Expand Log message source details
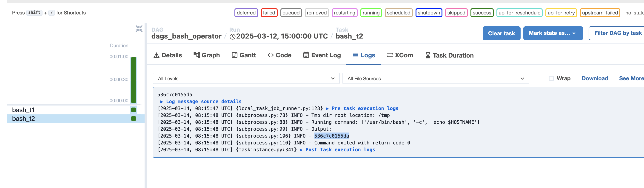This screenshot has height=188, width=644. tap(201, 102)
